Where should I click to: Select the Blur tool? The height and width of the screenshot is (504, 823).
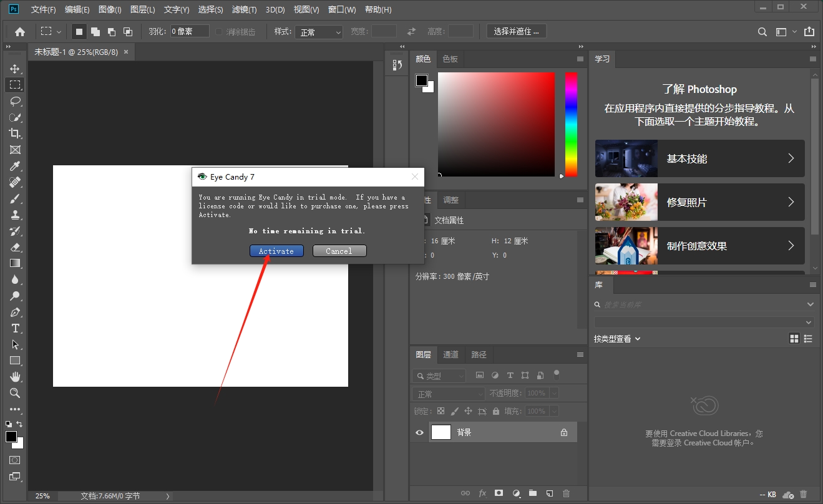15,279
